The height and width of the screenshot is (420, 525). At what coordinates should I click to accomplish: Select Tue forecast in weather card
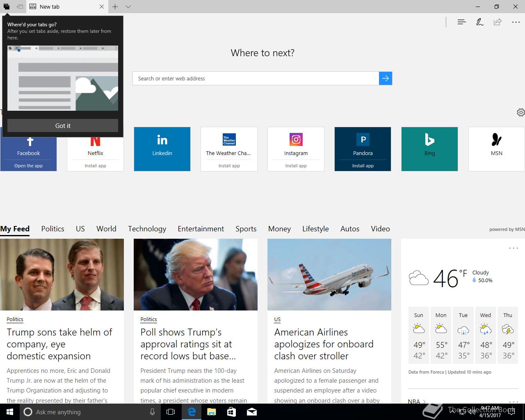pos(463,335)
